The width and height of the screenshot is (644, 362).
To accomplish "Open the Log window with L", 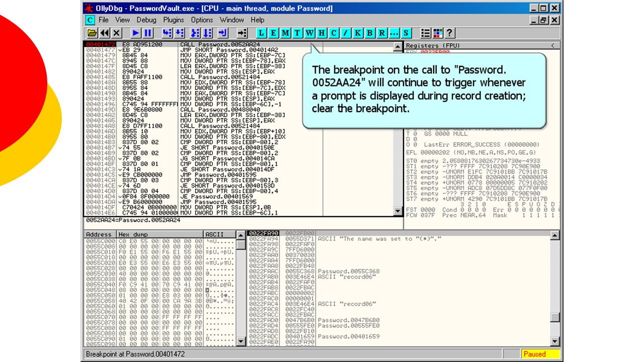I will point(262,33).
